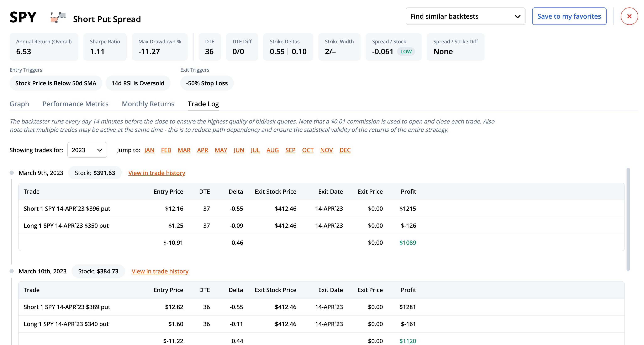Click the Strike Width 2/– card
Screen dimensions: 644x345
[339, 47]
